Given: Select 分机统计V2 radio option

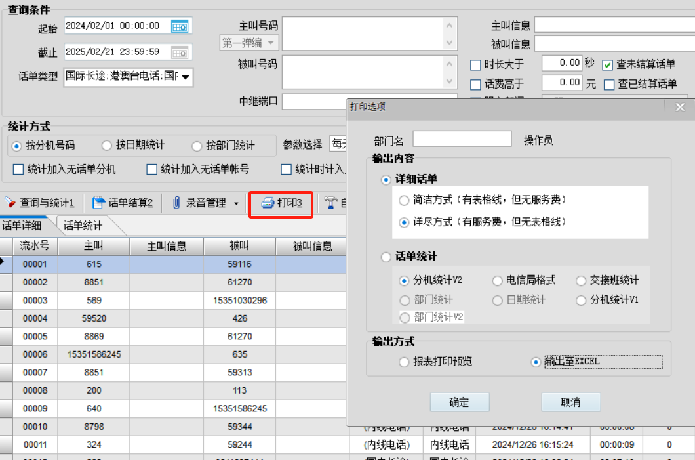Looking at the screenshot, I should click(404, 281).
